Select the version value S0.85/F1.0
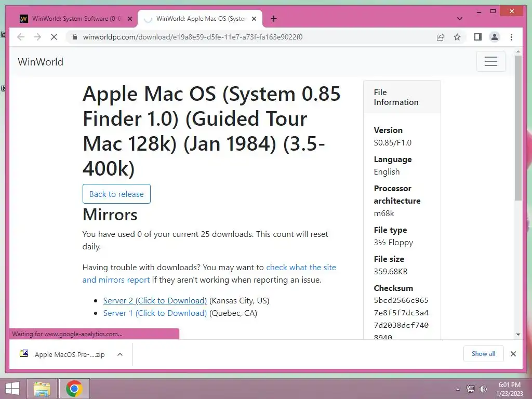 coord(393,142)
